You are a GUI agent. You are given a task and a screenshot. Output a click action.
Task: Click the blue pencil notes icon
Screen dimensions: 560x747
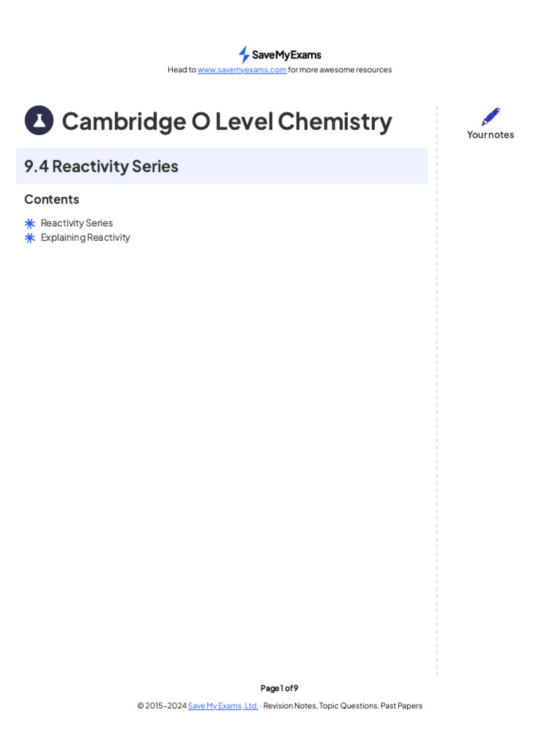click(x=491, y=117)
